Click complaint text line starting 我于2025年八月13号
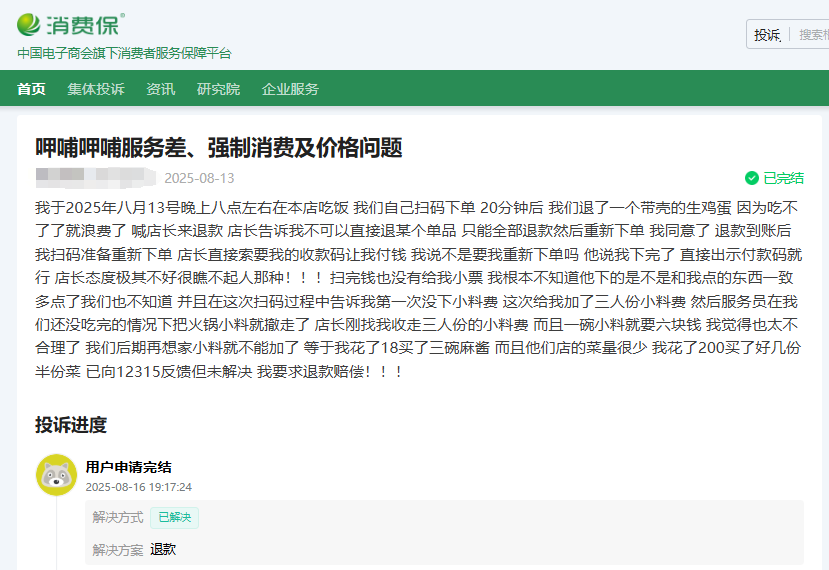The image size is (829, 570). coord(417,208)
